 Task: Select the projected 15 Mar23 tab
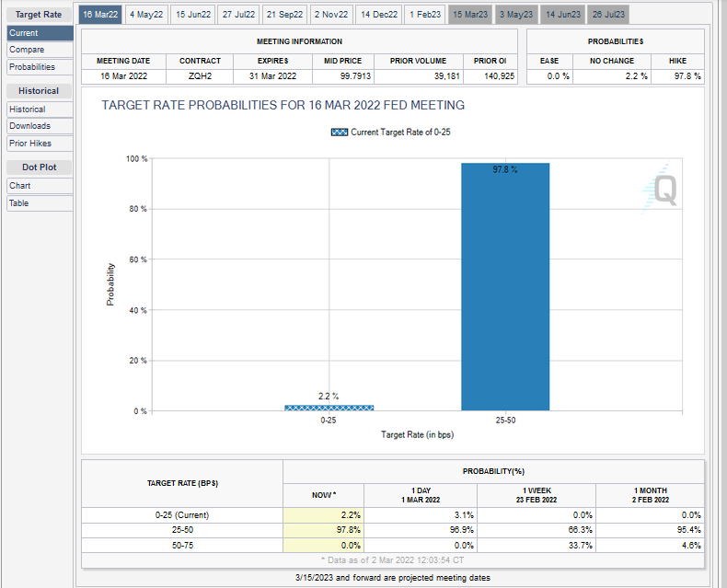tap(470, 15)
